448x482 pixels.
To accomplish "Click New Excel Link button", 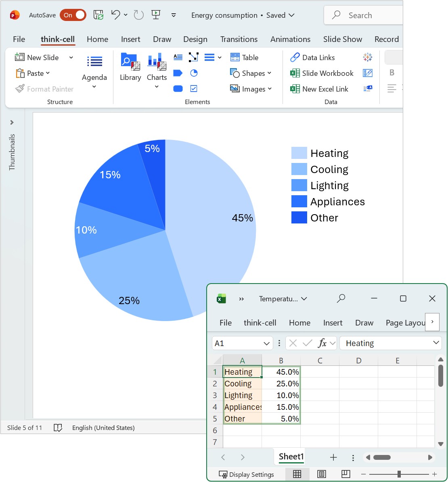I will click(319, 89).
